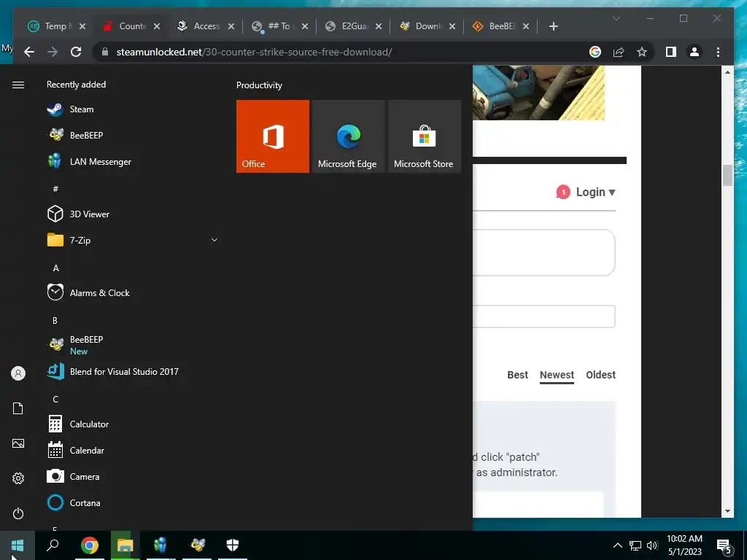Open Documents from Start sidebar
Screen dimensions: 747x560
(x=18, y=408)
